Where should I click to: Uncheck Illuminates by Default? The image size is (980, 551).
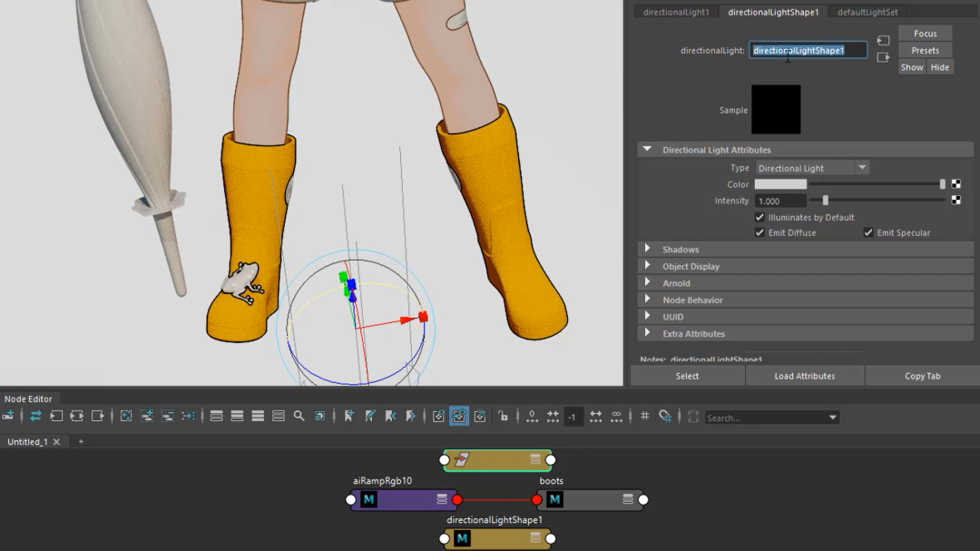[x=759, y=218]
